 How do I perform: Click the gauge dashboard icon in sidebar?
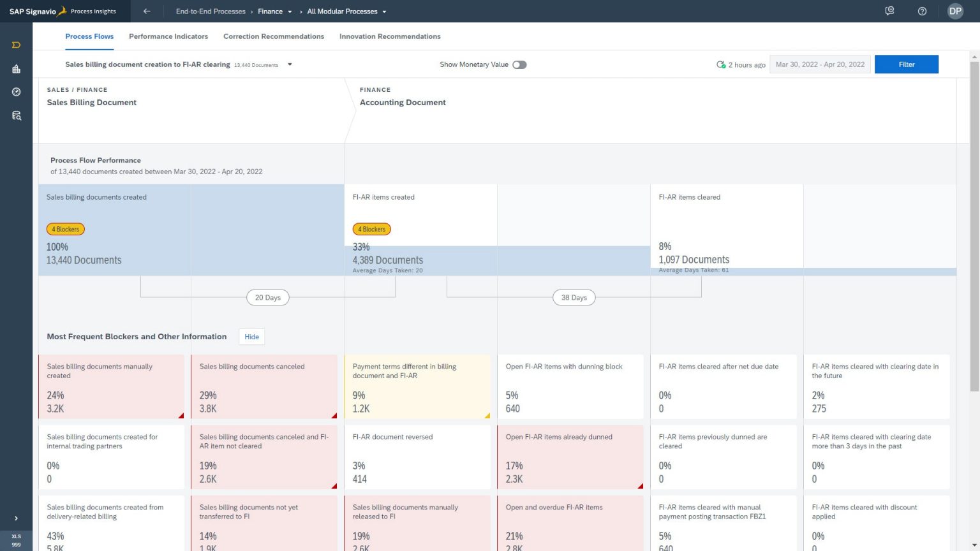[x=16, y=92]
